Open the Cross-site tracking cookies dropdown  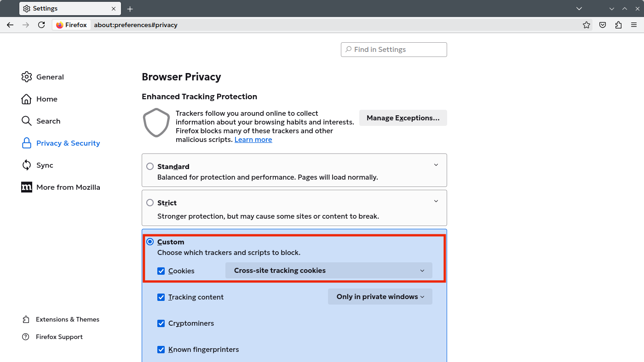tap(328, 271)
